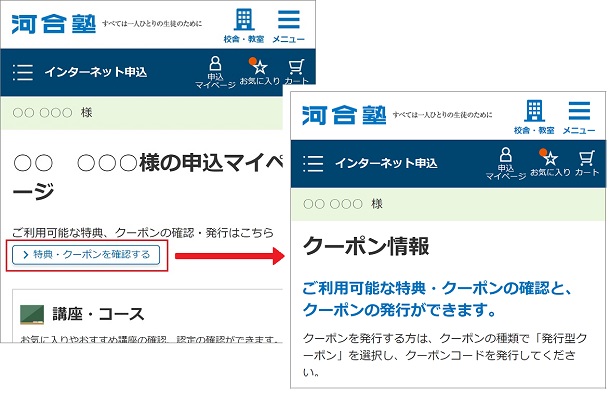Click the ○○ ○○○様の申込マイページ heading
This screenshot has width=610, height=395.
coord(148,177)
